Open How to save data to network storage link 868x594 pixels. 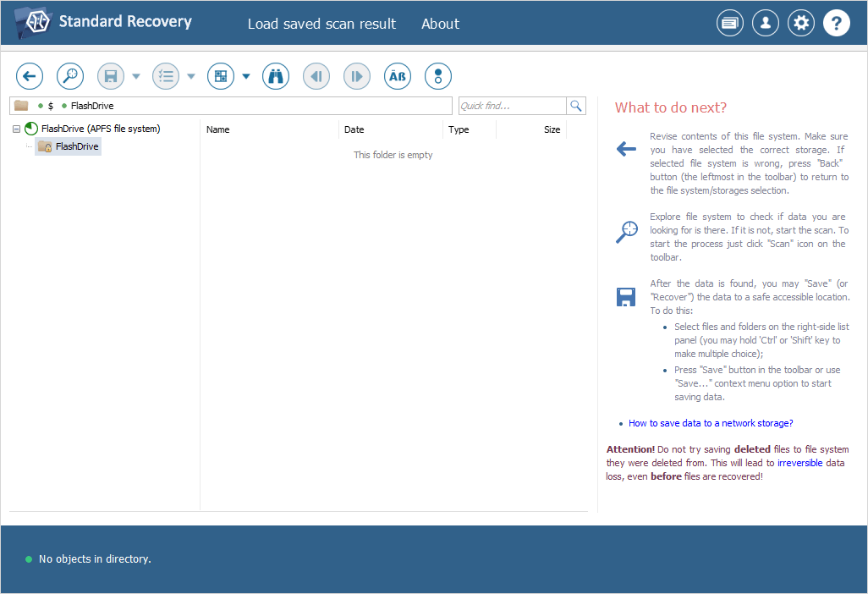(x=711, y=423)
